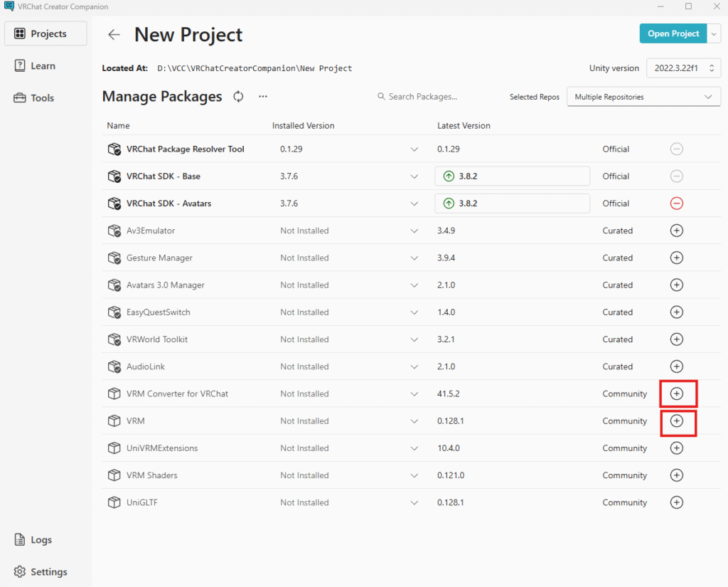Viewport: 728px width, 587px height.
Task: Add the UniGLTF package
Action: (677, 502)
